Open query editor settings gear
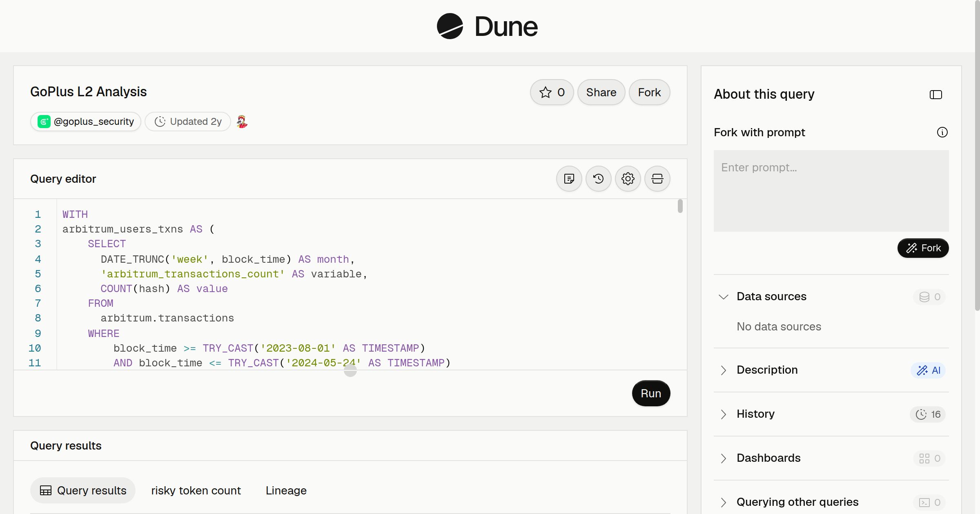Image resolution: width=980 pixels, height=514 pixels. pyautogui.click(x=628, y=179)
